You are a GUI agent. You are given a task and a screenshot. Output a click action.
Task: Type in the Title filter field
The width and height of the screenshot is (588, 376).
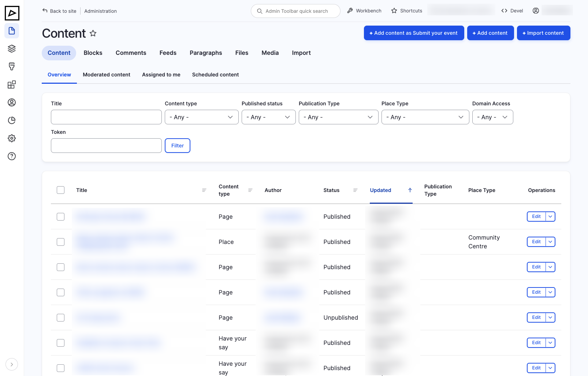tap(106, 117)
